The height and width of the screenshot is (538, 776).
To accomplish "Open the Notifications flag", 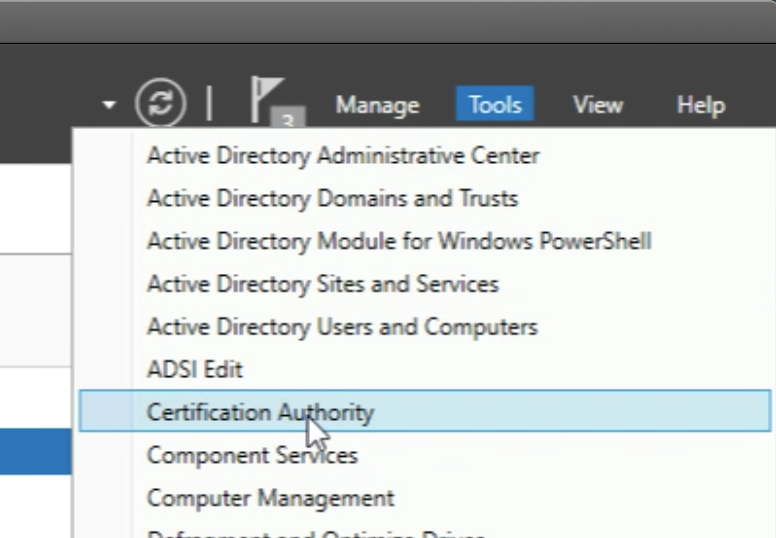I will 265,98.
